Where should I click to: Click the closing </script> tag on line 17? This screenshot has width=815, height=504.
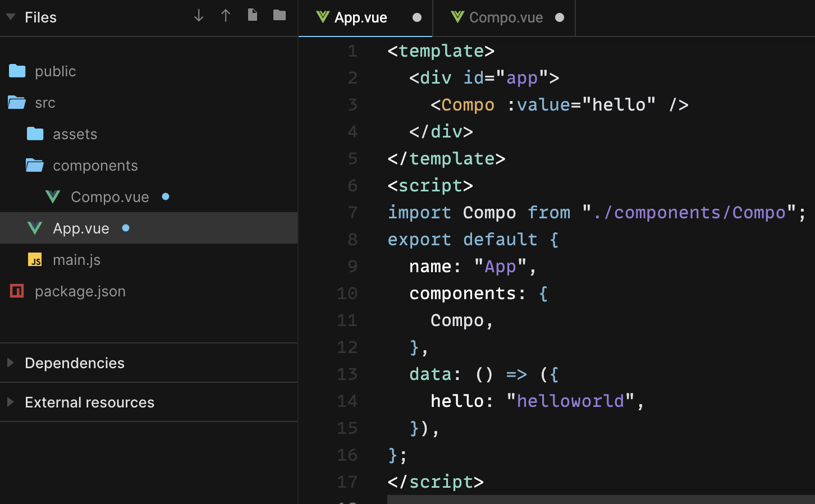pyautogui.click(x=436, y=482)
